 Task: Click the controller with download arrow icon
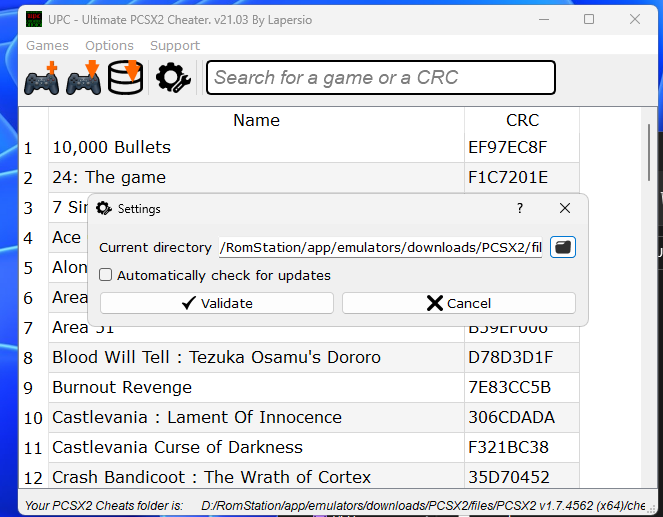pyautogui.click(x=85, y=78)
